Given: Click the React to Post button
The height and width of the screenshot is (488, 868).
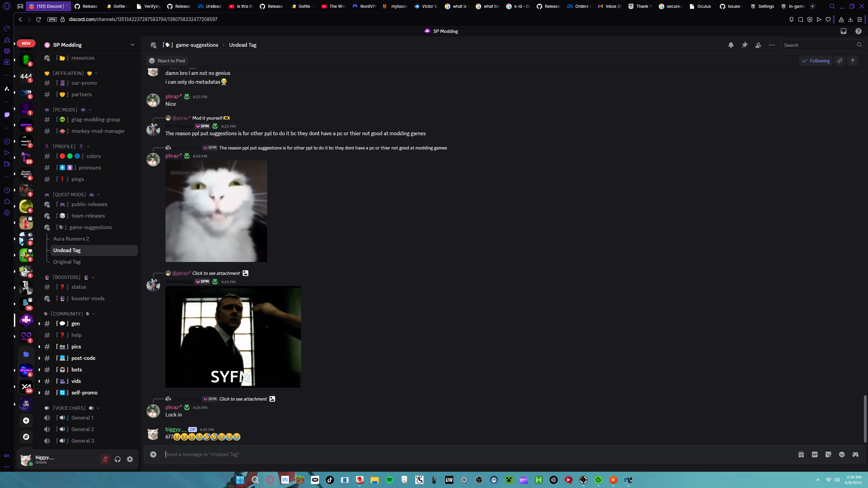Looking at the screenshot, I should coord(167,61).
